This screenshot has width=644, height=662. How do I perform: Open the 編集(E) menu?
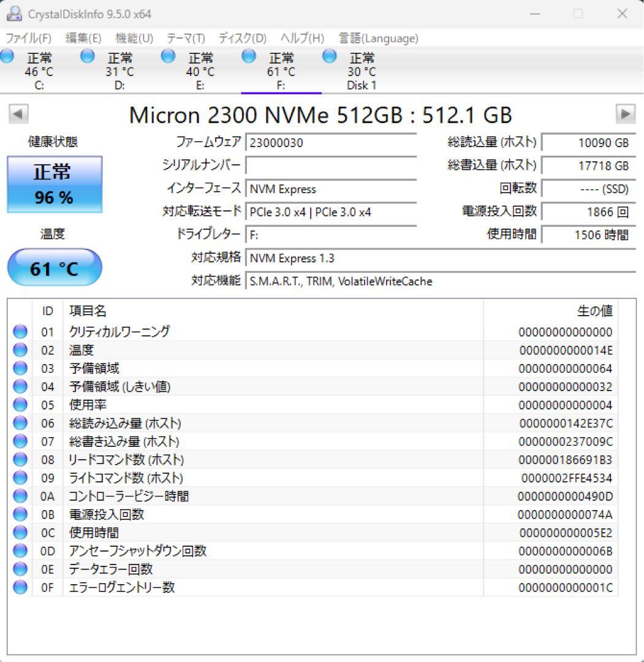tap(83, 38)
